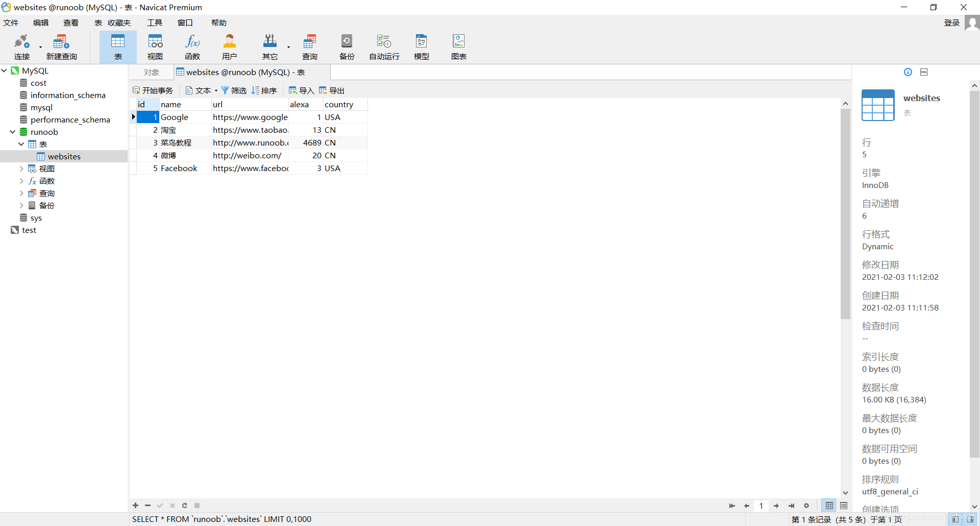
Task: Go to the previous page of records
Action: (x=747, y=506)
